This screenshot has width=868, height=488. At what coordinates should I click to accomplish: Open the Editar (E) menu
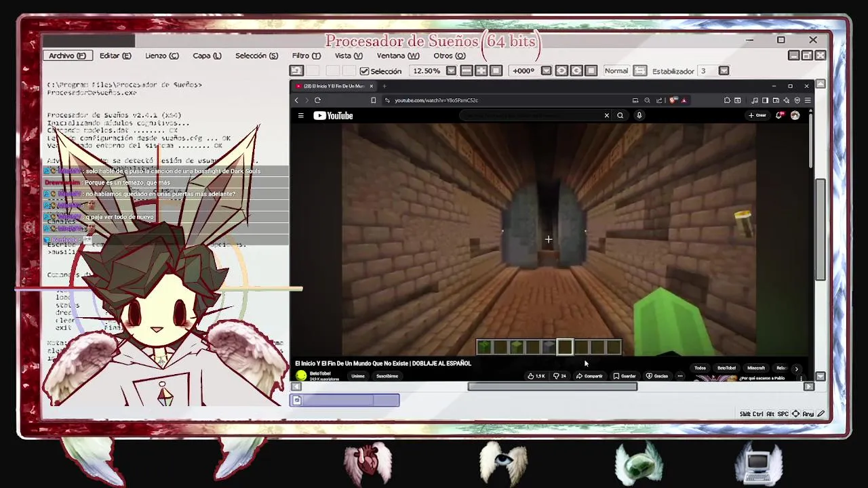pyautogui.click(x=115, y=56)
